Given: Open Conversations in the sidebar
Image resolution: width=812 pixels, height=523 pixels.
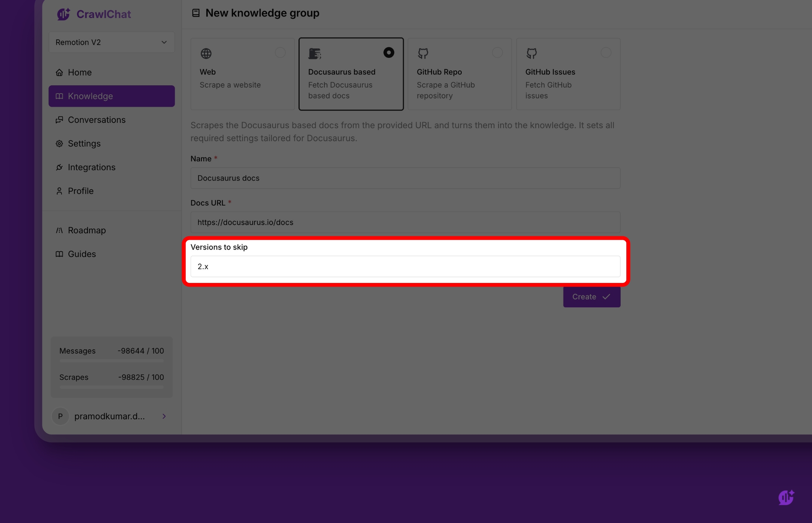Looking at the screenshot, I should coord(97,120).
